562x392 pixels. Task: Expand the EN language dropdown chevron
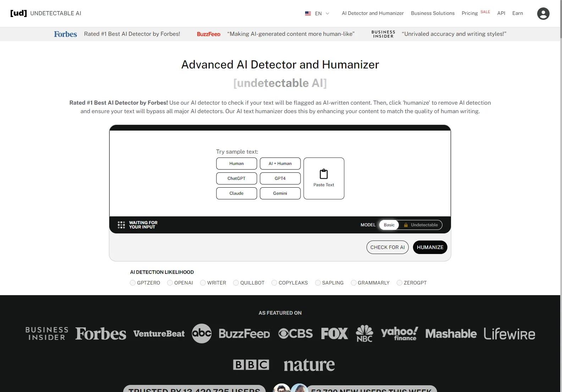click(327, 13)
